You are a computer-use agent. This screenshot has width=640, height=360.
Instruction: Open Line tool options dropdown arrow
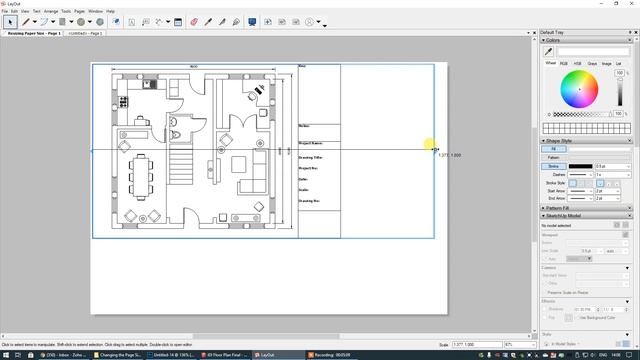34,22
